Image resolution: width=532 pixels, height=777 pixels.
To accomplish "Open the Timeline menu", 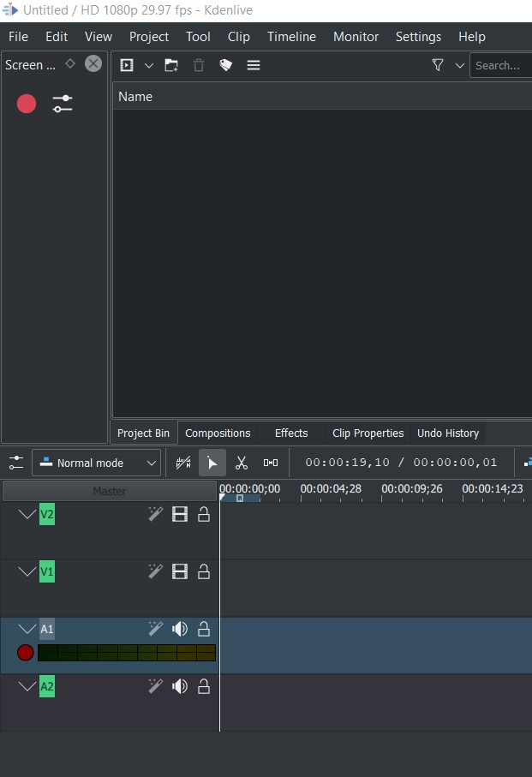I will coord(291,37).
